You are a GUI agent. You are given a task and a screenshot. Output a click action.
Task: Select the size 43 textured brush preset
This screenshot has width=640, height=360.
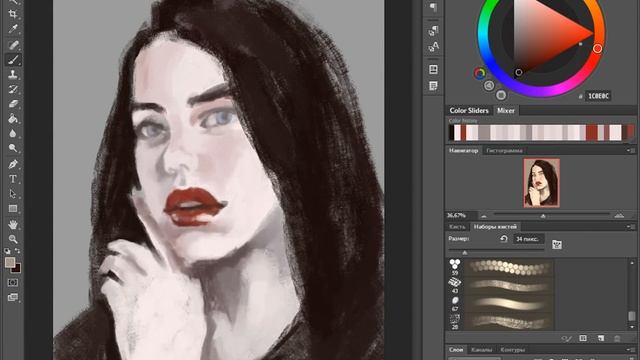pyautogui.click(x=501, y=285)
